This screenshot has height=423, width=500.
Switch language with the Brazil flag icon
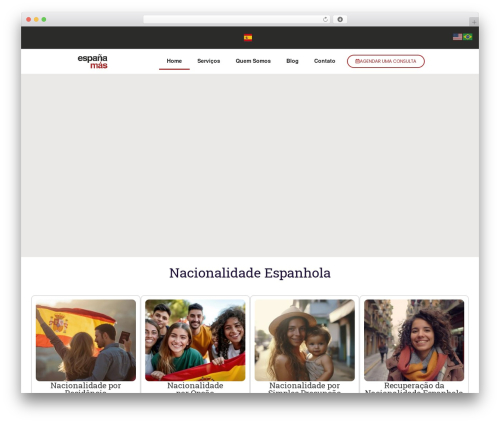(468, 37)
